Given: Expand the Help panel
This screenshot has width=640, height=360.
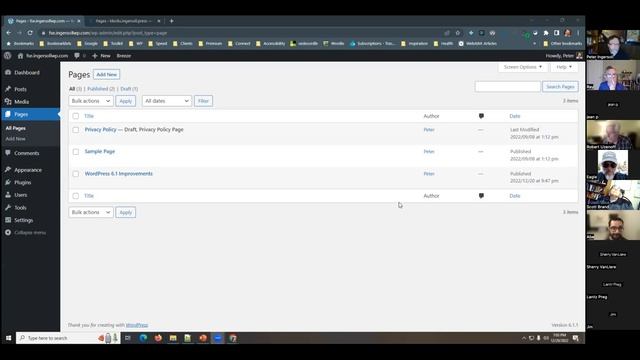Looking at the screenshot, I should pyautogui.click(x=564, y=67).
